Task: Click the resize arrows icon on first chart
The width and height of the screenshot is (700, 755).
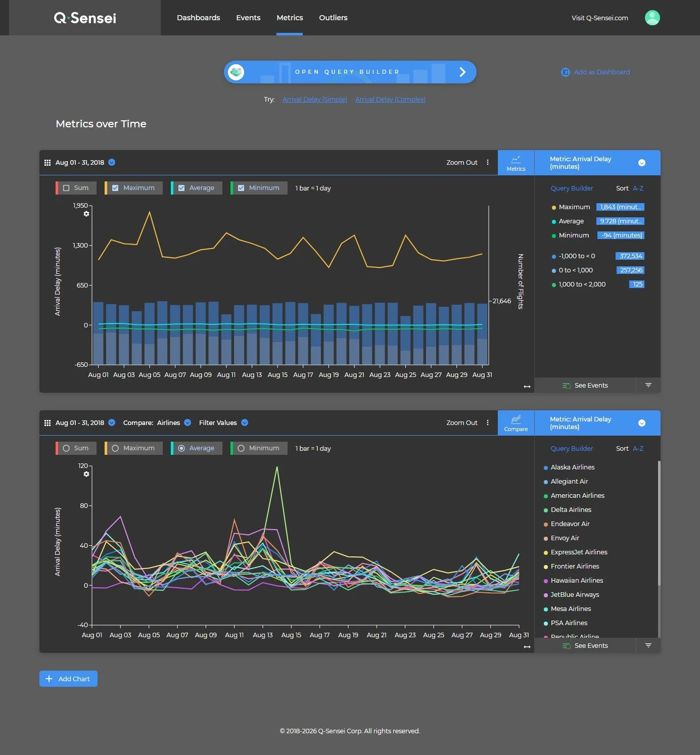Action: (527, 387)
